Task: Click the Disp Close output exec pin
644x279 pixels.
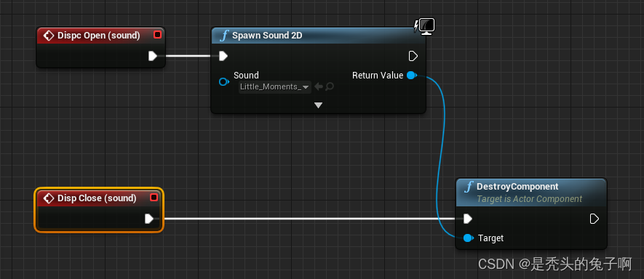Action: click(149, 219)
